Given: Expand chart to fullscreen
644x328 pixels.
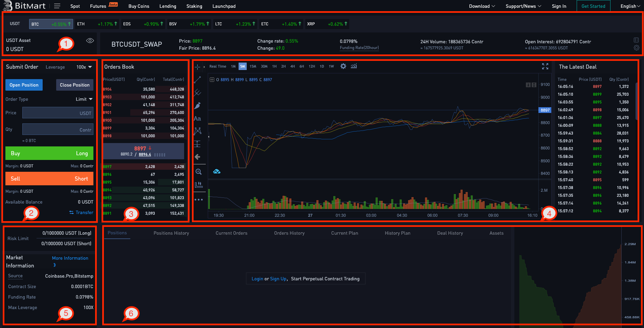Looking at the screenshot, I should [545, 67].
